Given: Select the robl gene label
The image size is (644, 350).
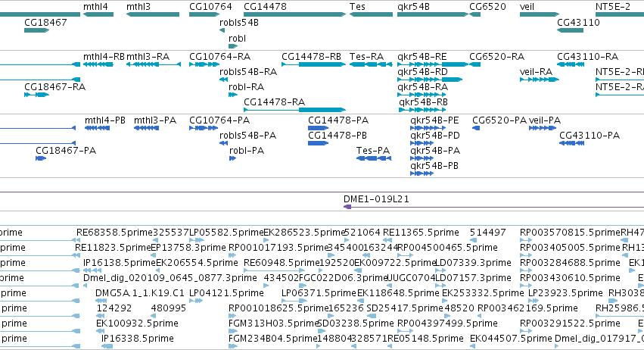Looking at the screenshot, I should 237,38.
